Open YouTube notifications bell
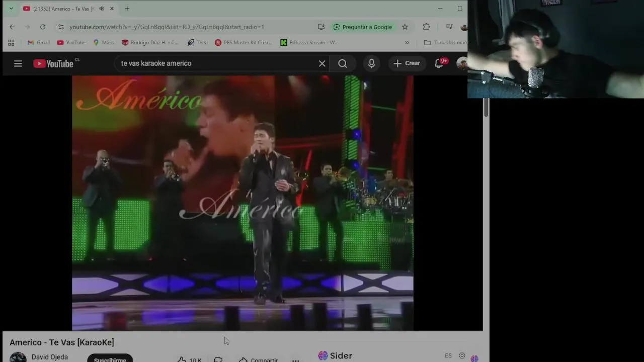The width and height of the screenshot is (644, 362). pyautogui.click(x=440, y=63)
